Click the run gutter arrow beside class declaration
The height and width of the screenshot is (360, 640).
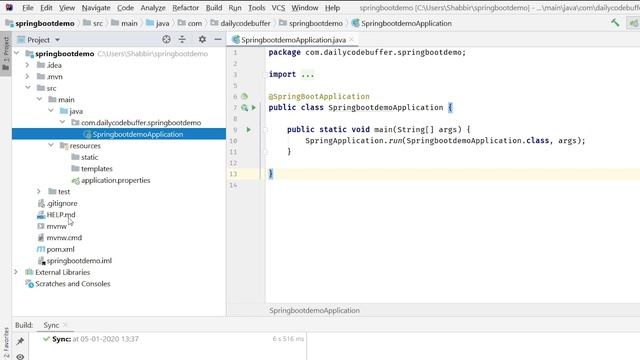click(253, 108)
